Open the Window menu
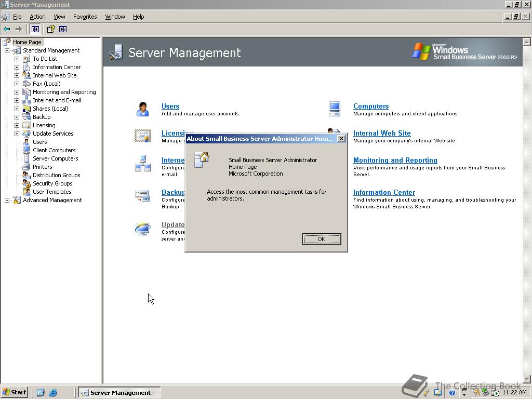The image size is (532, 399). [115, 17]
